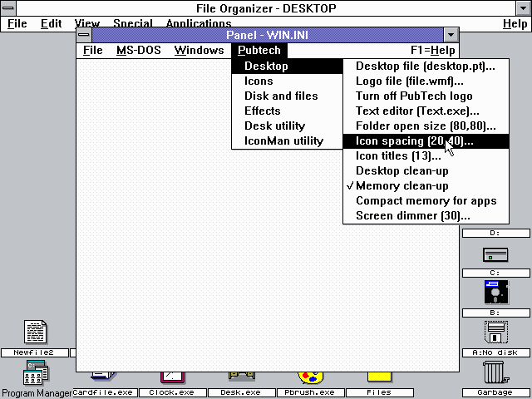Open the Pubtech menu in Panel

pyautogui.click(x=259, y=50)
